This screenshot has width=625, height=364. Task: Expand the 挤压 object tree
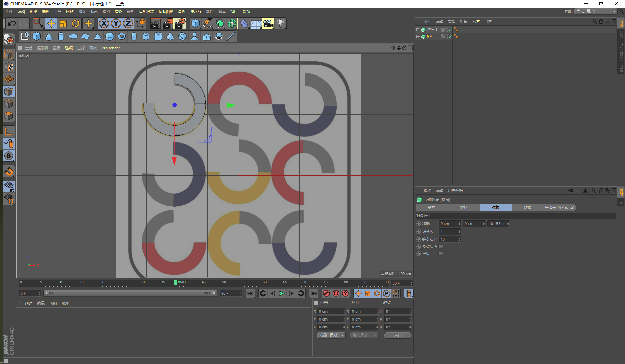coord(418,36)
